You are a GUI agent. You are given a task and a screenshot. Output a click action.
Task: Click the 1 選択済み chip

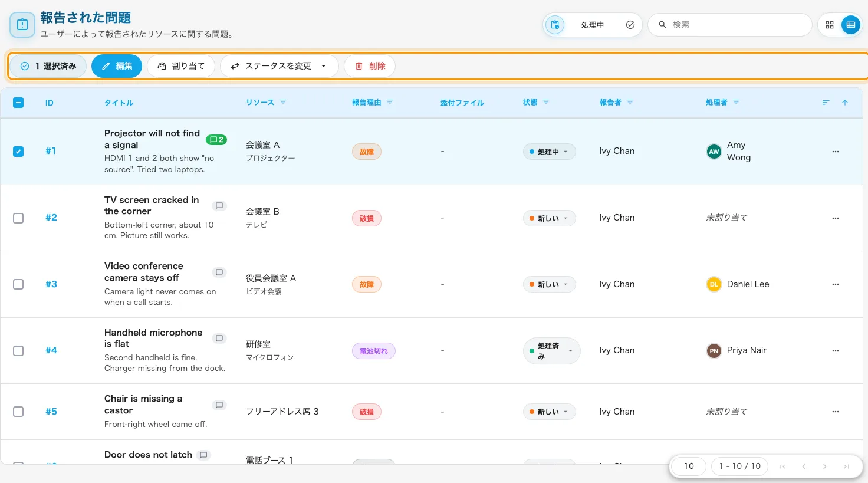48,66
